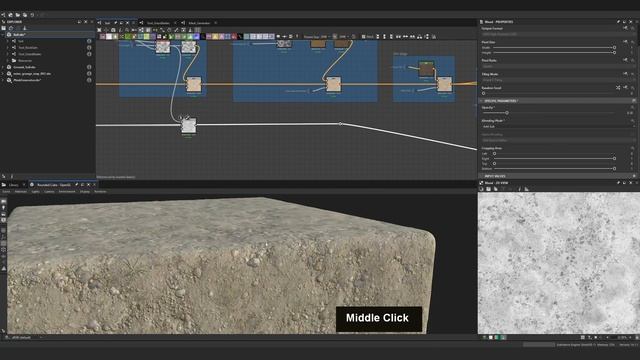This screenshot has height=360, width=640.
Task: Open the Materials menu in 3D view
Action: tap(21, 191)
